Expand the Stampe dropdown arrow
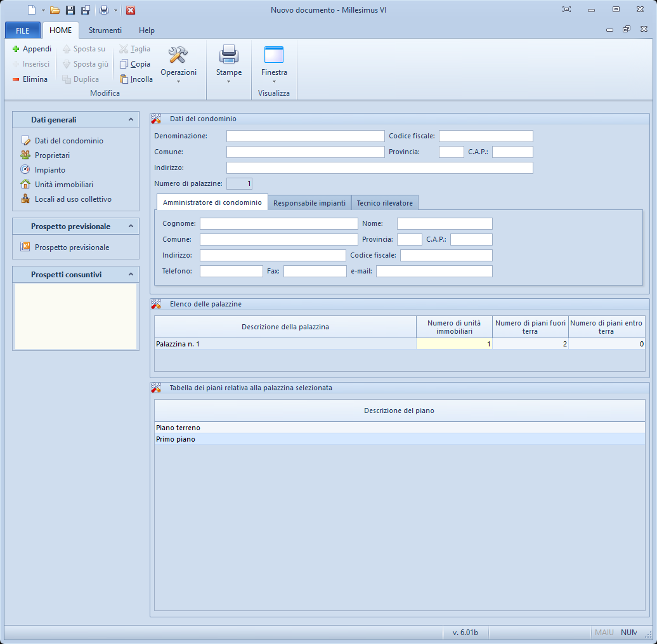The height and width of the screenshot is (644, 657). (229, 82)
